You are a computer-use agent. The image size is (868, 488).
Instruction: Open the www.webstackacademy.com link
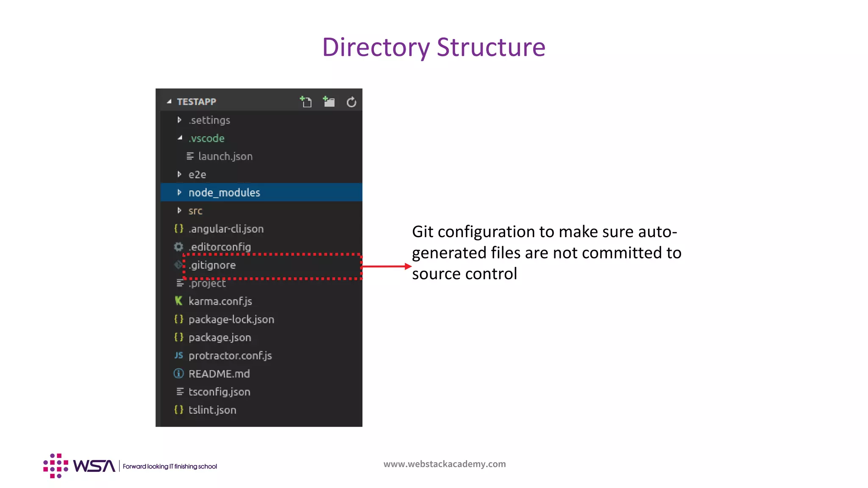click(x=444, y=464)
